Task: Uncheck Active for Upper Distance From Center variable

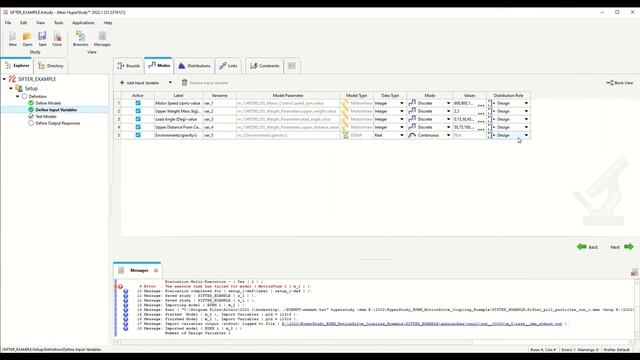Action: 138,127
